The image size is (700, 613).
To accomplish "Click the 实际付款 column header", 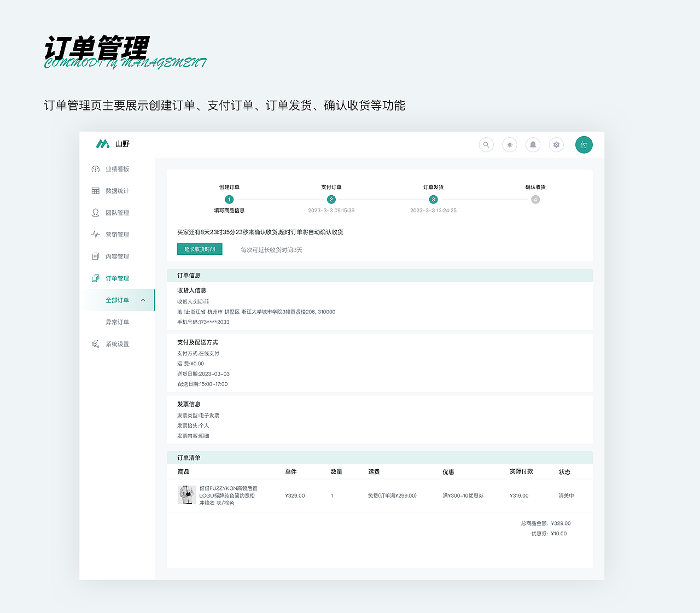I will [x=521, y=471].
